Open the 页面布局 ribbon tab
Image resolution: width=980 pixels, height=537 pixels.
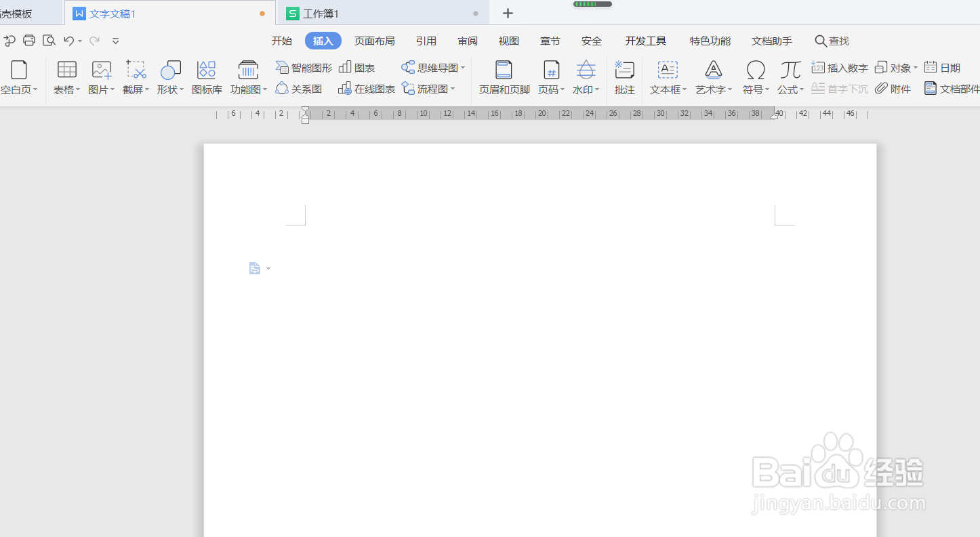[375, 41]
